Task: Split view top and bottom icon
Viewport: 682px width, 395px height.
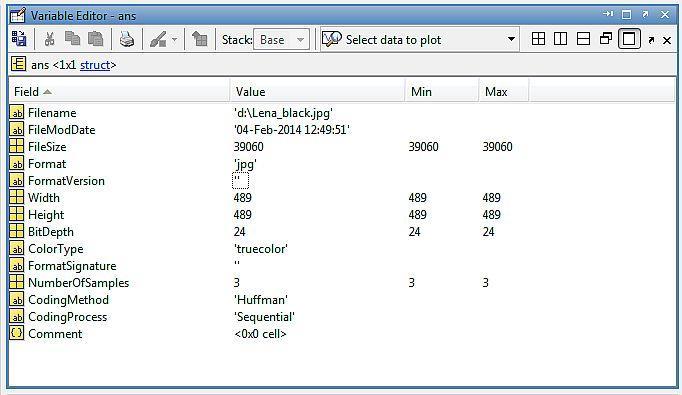Action: (583, 39)
